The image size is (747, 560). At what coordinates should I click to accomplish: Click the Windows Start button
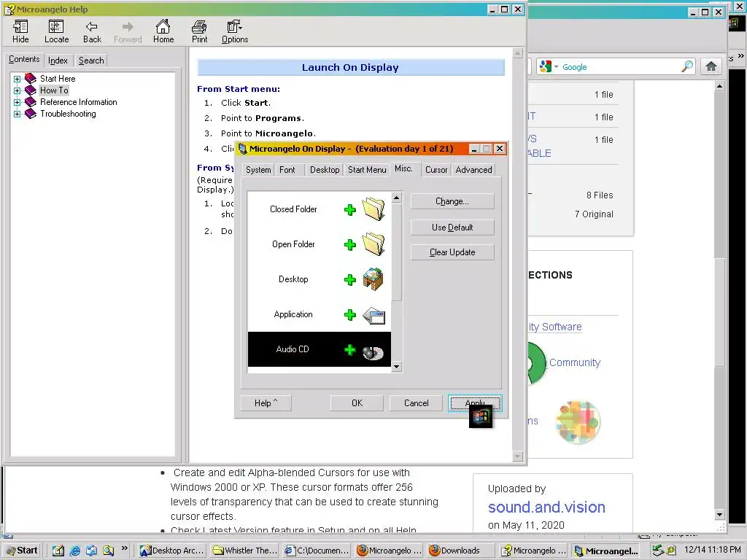tap(21, 551)
